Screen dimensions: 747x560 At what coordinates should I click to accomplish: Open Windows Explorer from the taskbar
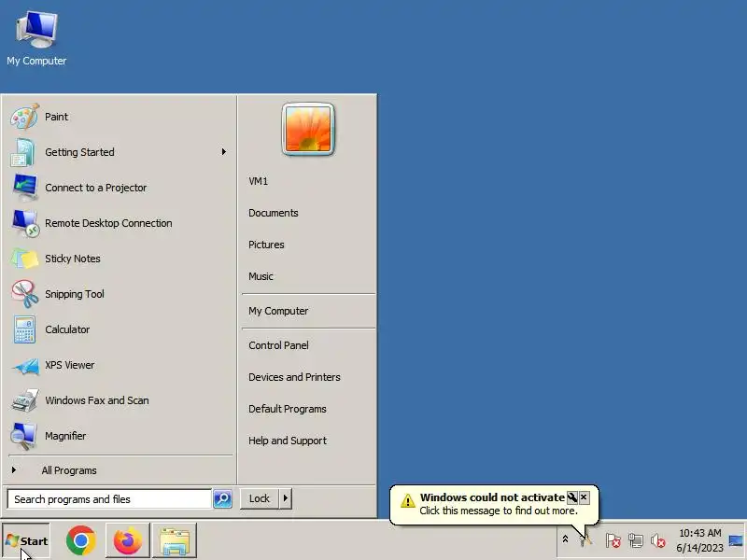tap(175, 540)
